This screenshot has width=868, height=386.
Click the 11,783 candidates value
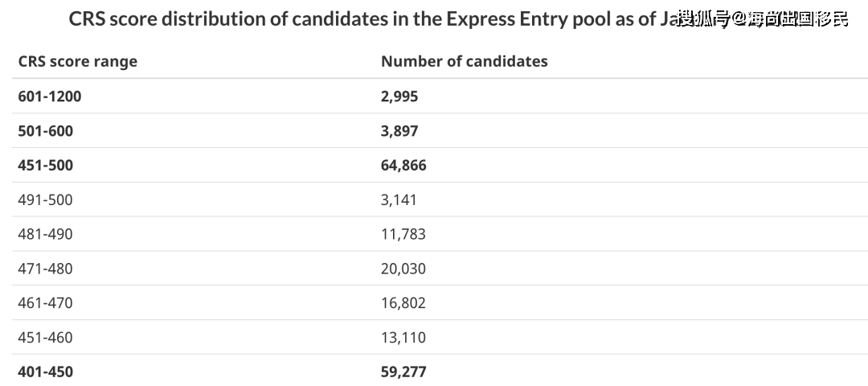point(403,234)
